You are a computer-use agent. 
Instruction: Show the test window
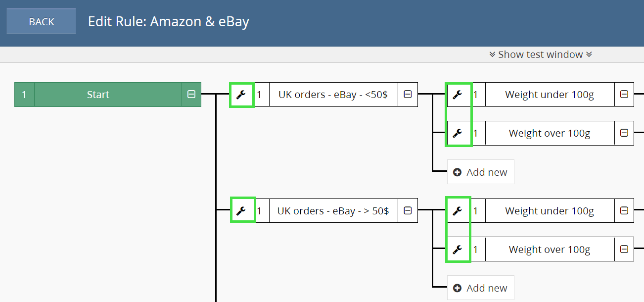coord(540,54)
